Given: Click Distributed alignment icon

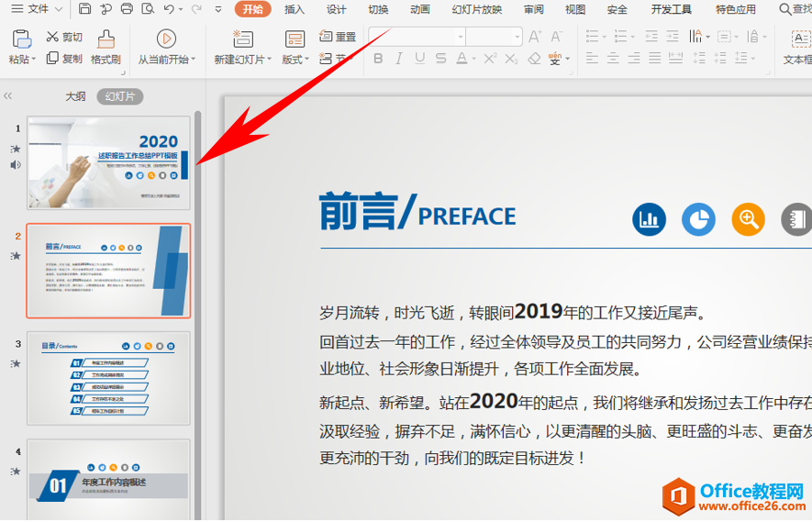Looking at the screenshot, I should coord(676,58).
